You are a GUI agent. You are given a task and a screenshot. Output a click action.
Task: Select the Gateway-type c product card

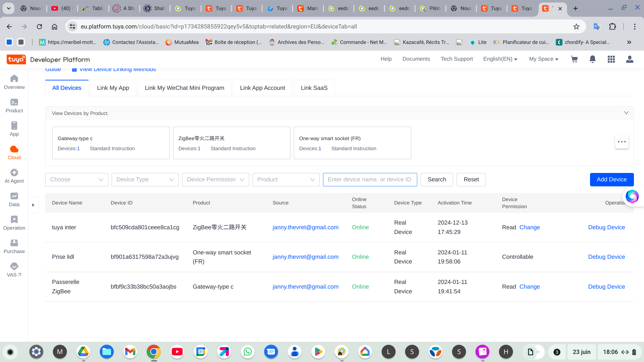coord(111,143)
